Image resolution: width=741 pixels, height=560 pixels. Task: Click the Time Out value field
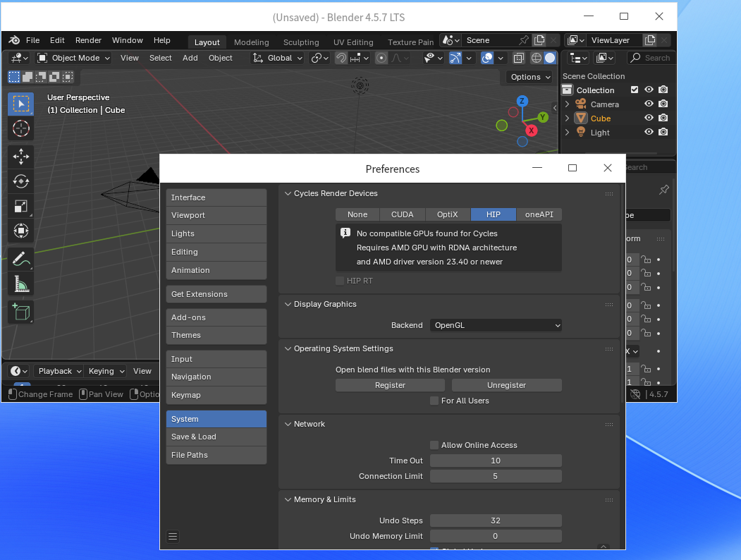pos(496,461)
